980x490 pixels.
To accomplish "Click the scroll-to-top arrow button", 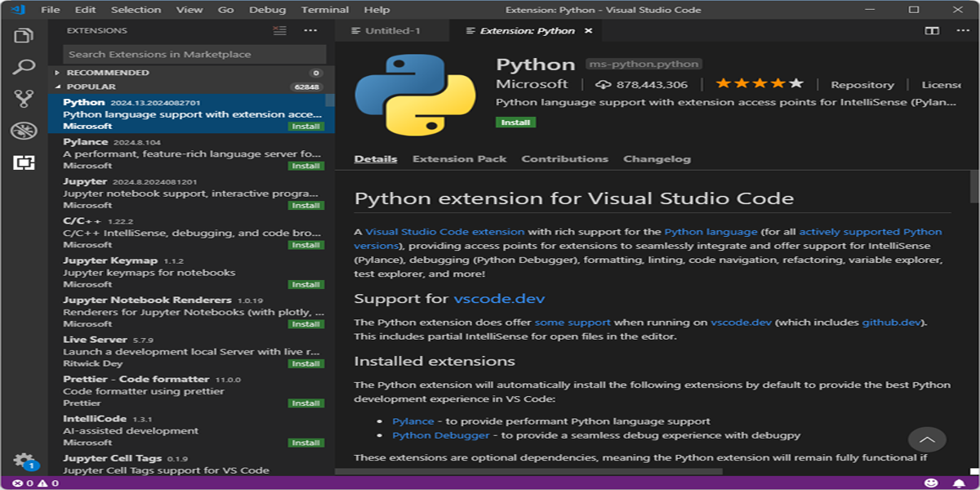I will tap(927, 439).
